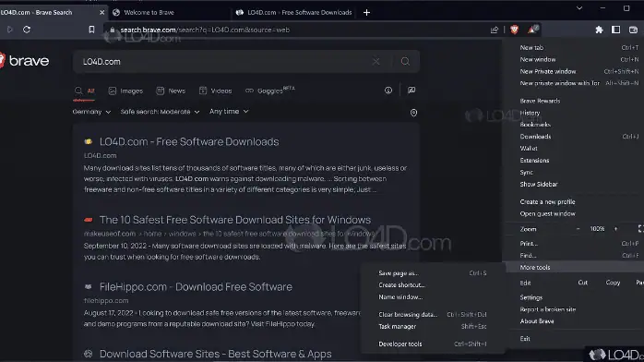The height and width of the screenshot is (362, 644).
Task: Open the share page icon
Action: [x=495, y=30]
